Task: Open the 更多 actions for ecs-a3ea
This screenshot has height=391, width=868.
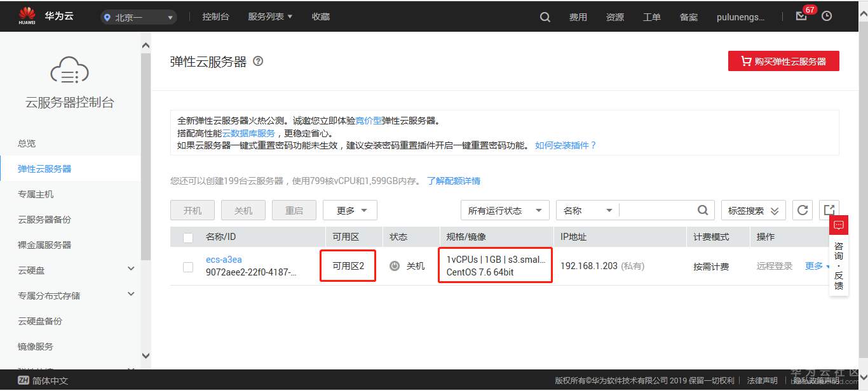Action: [818, 266]
